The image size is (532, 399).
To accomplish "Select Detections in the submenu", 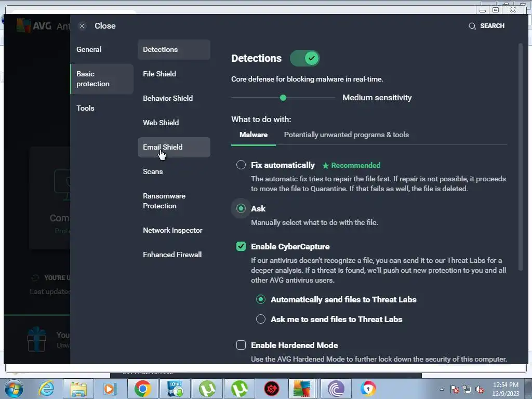I will (x=174, y=49).
